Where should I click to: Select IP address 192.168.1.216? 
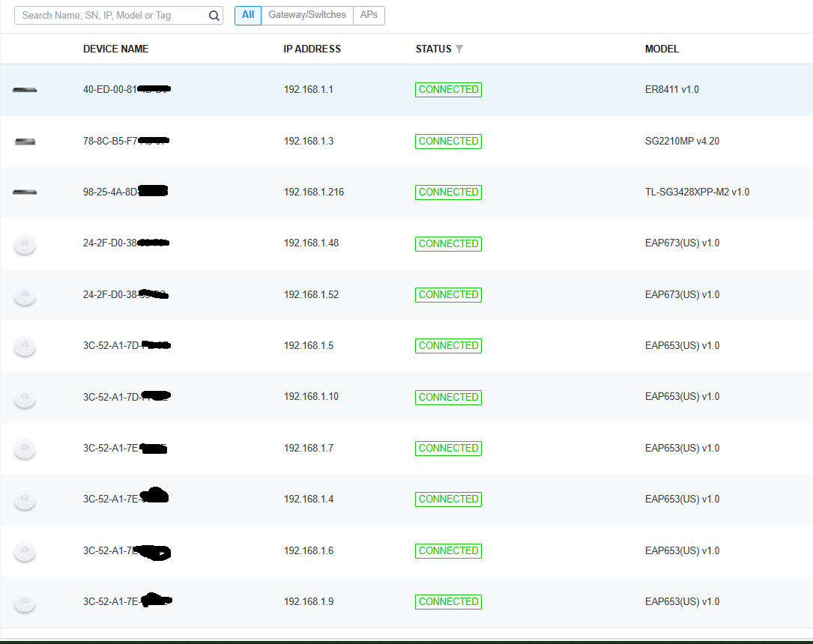click(314, 192)
